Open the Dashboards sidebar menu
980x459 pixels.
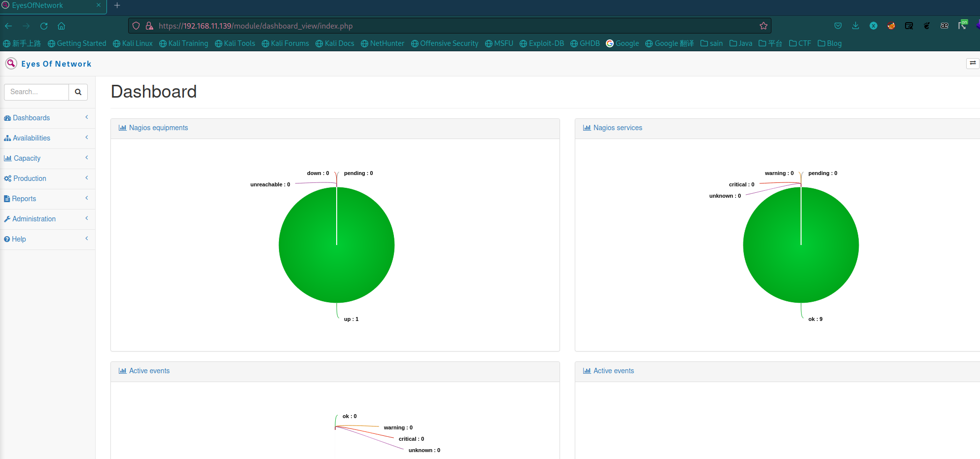tap(47, 118)
